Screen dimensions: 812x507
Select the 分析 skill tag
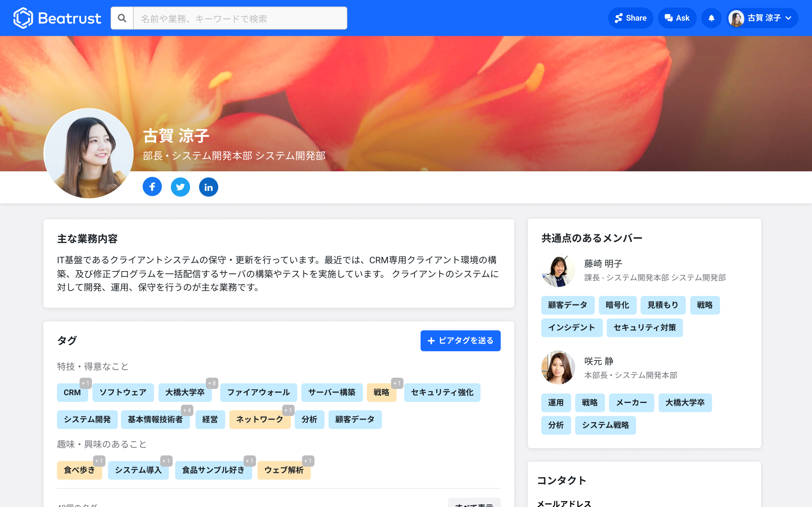point(309,420)
